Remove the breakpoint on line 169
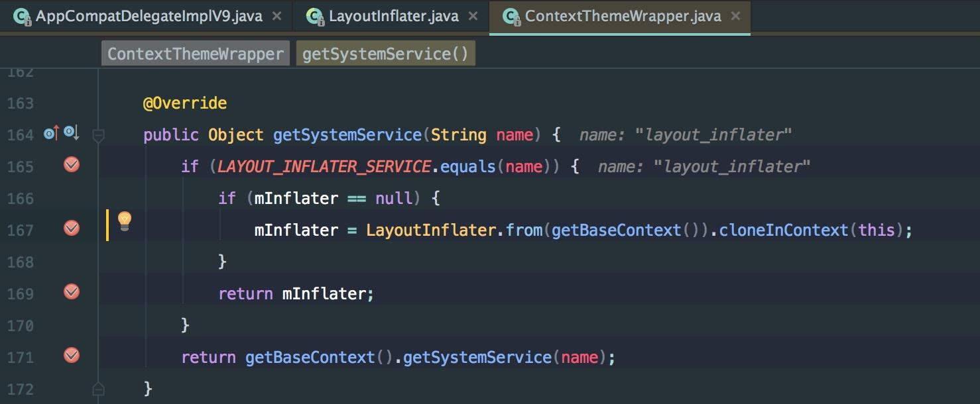Viewport: 980px width, 404px height. [72, 292]
